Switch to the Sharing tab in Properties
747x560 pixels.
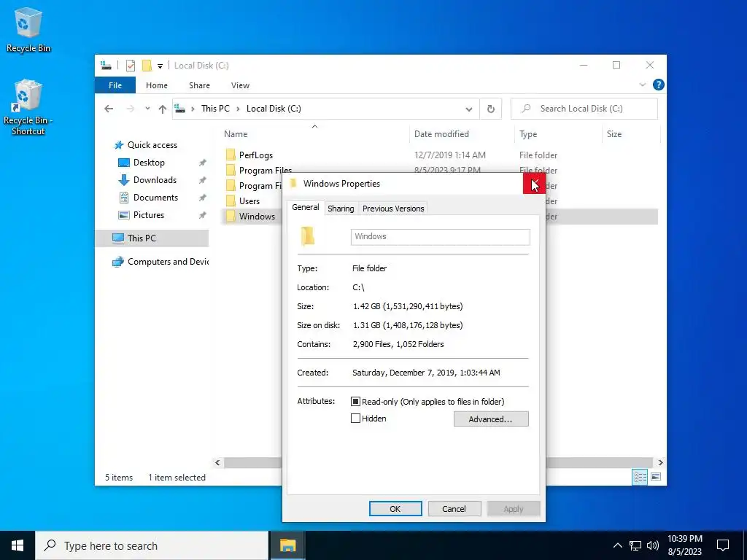coord(341,209)
